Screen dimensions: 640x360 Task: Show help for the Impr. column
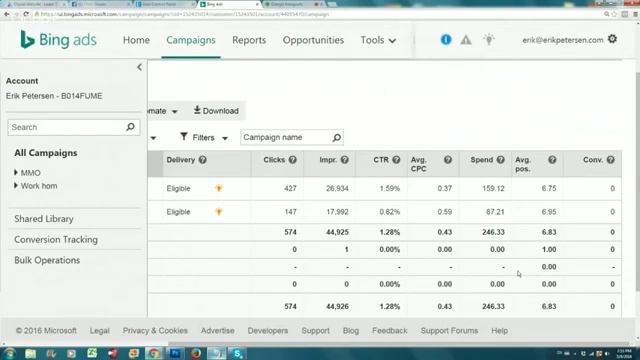pos(344,160)
